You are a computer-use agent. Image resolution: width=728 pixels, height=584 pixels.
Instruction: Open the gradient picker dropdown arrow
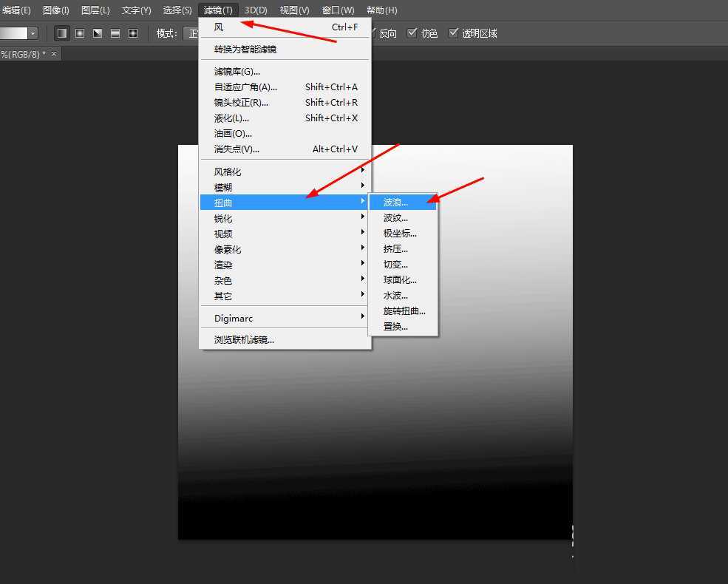pos(33,33)
